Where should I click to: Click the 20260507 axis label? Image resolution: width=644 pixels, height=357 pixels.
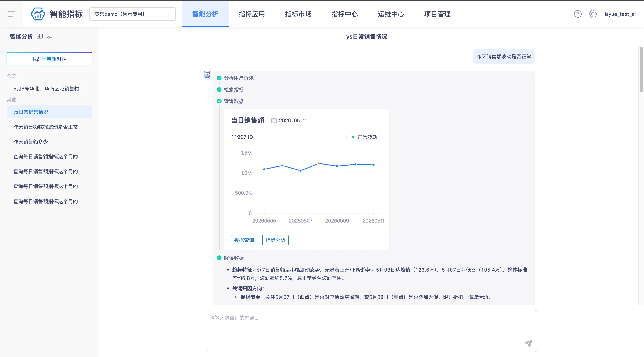pos(301,221)
